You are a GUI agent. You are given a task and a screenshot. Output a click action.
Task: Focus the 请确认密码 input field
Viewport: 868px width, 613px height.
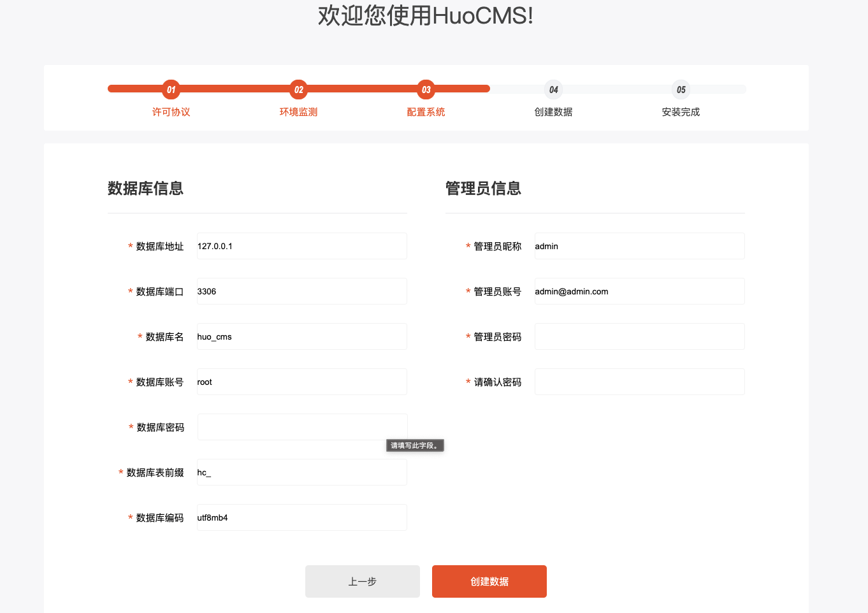pyautogui.click(x=640, y=382)
